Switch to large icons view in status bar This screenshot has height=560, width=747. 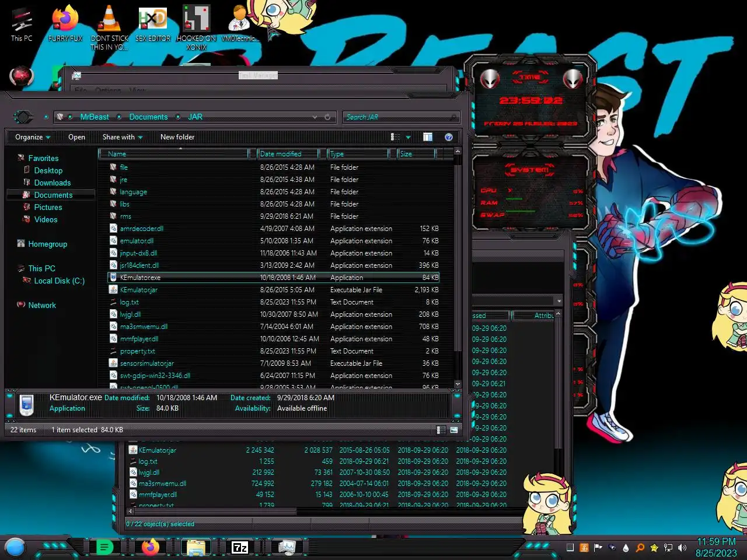(453, 430)
